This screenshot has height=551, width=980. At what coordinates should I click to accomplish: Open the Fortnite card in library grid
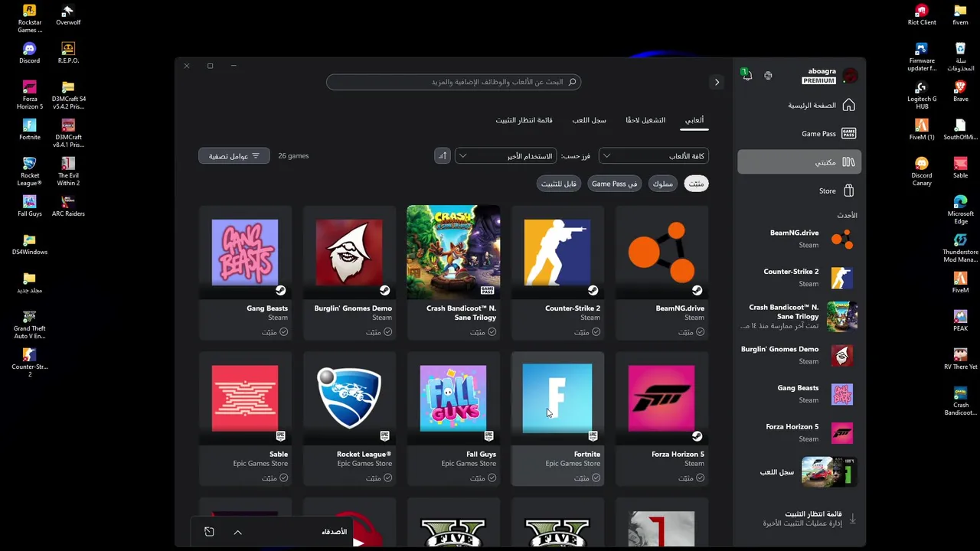point(557,419)
